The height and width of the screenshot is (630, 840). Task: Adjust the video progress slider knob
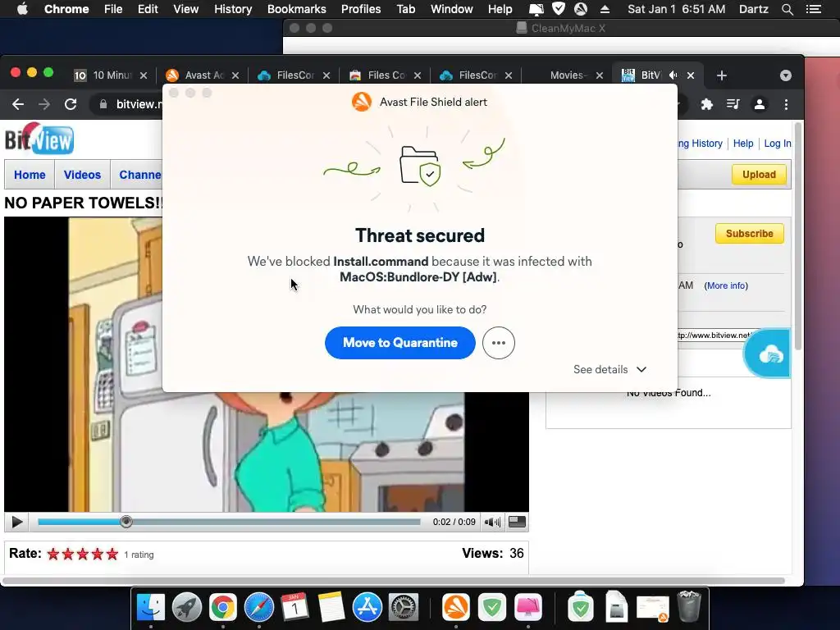coord(126,521)
